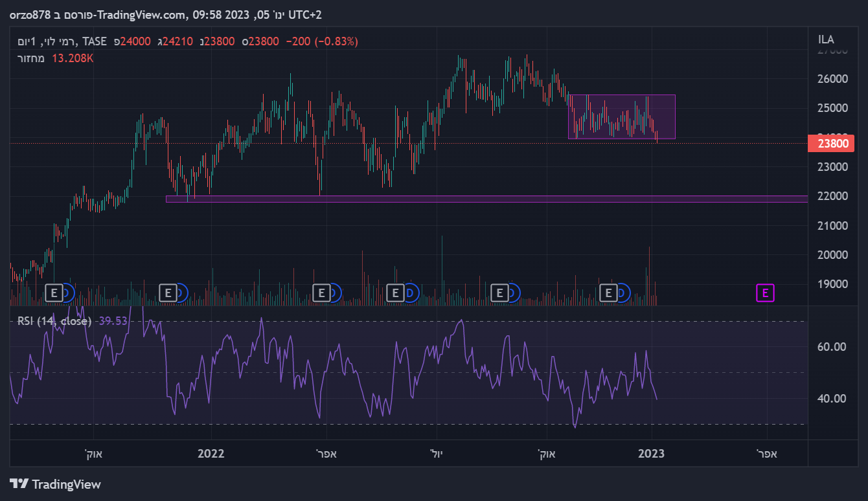Click the red 23800 current price label

(831, 143)
